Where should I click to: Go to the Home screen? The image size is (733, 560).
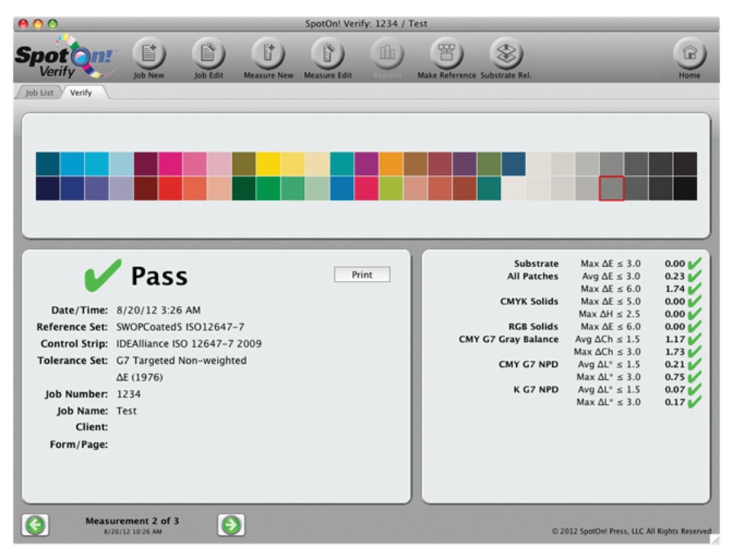pos(689,53)
